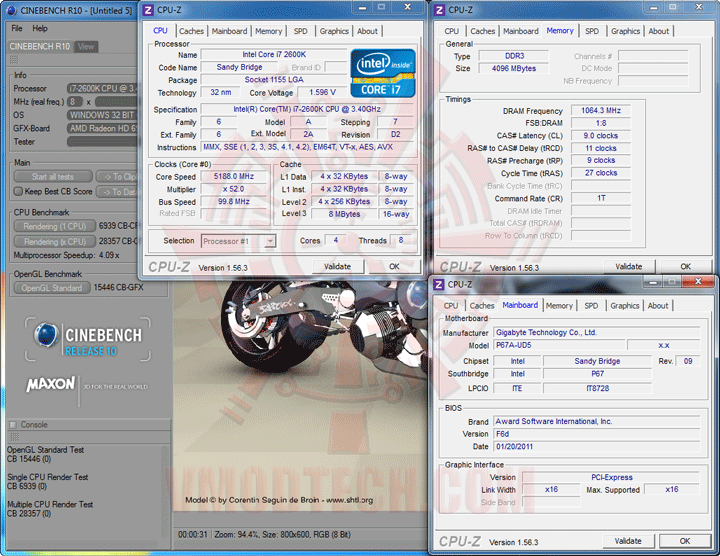
Task: Switch to the Caches tab in the CPU window
Action: pos(191,31)
